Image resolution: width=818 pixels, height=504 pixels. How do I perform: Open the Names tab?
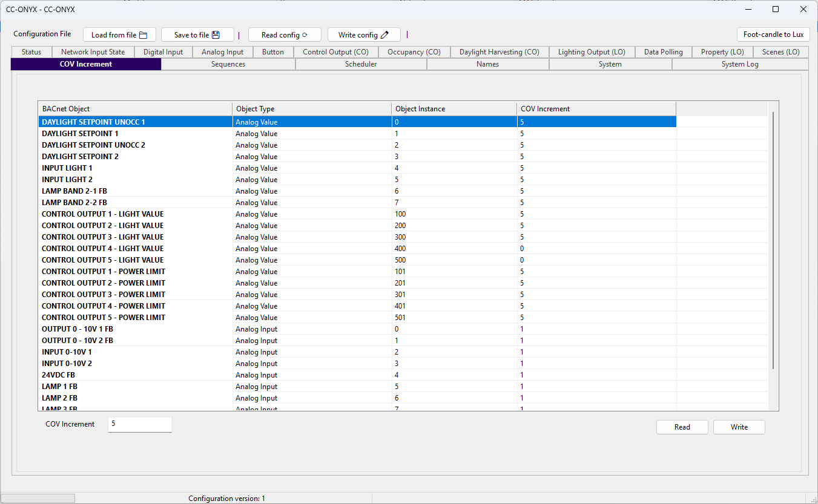click(488, 64)
